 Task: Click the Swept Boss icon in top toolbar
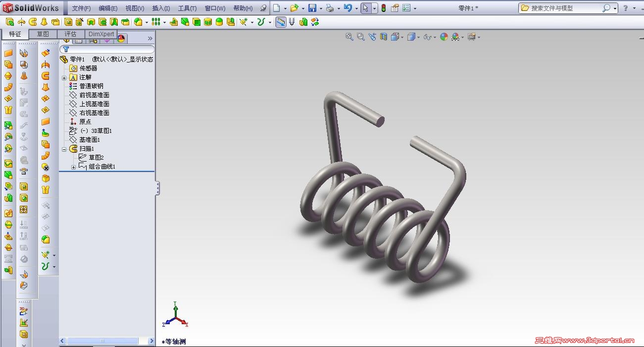tap(33, 22)
